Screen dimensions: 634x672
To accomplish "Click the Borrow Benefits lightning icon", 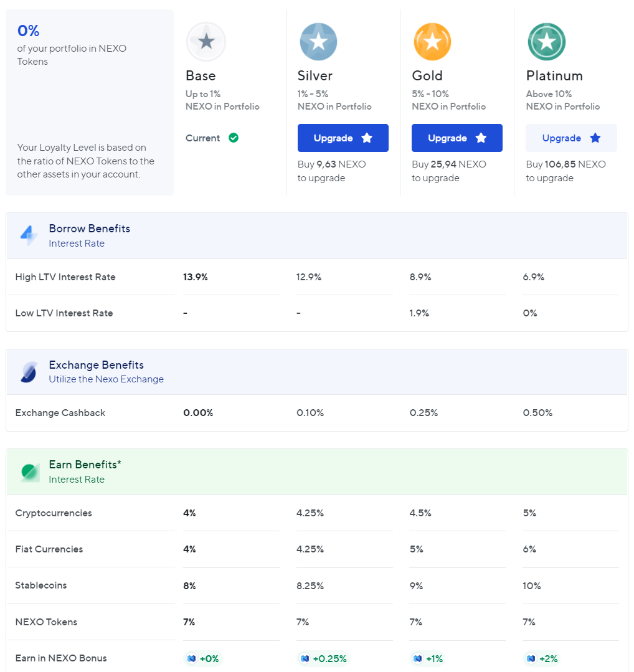I will (29, 235).
